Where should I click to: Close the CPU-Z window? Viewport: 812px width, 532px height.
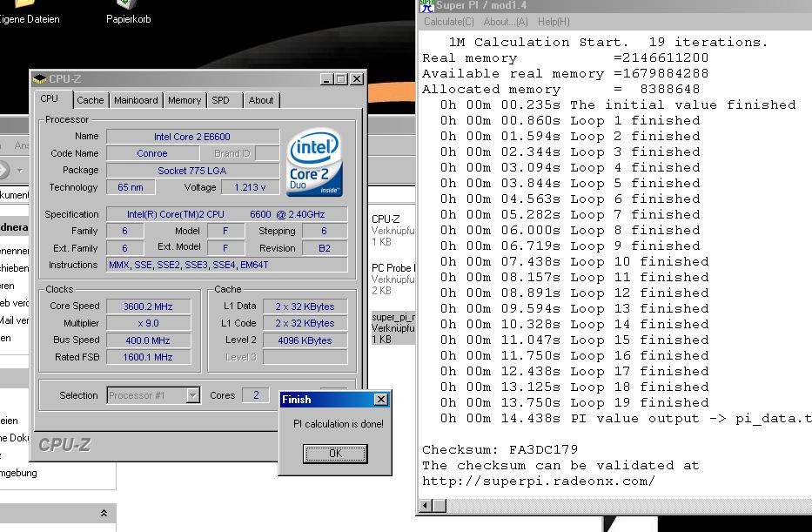[x=356, y=79]
